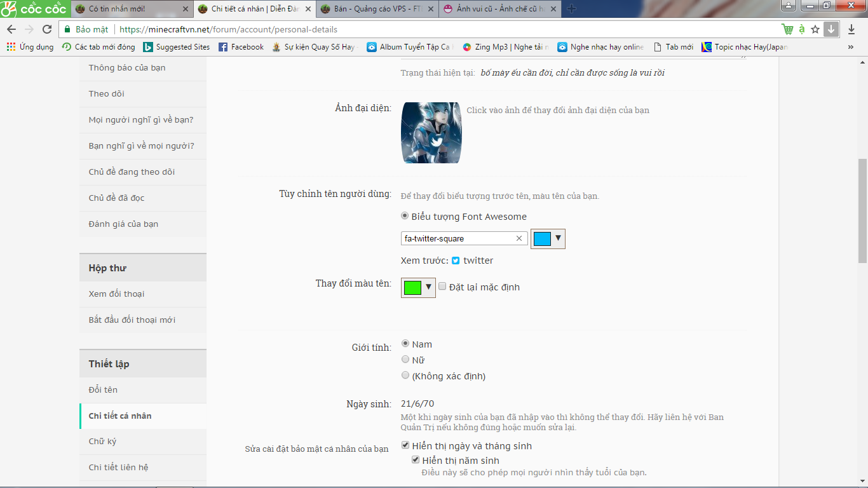Screen dimensions: 868x488
Task: Open Xem đối thoại under Hộp thư
Action: (x=143, y=294)
